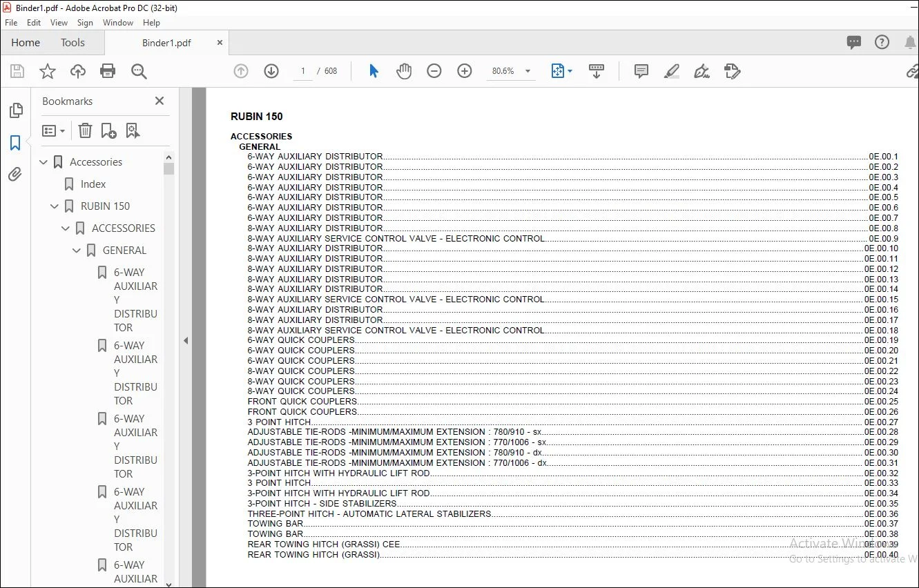Collapse the Accessories bookmark
The height and width of the screenshot is (588, 919).
(x=43, y=162)
